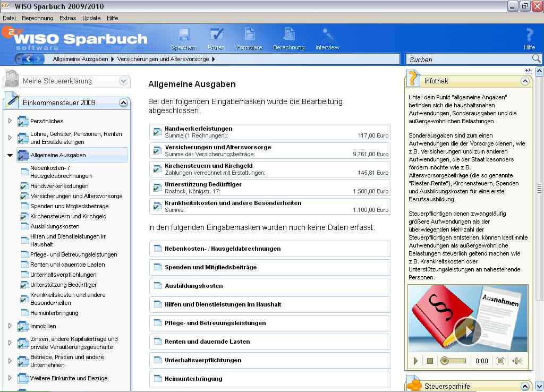Collapse the Einkommensteuer 2009 section
Image resolution: width=544 pixels, height=392 pixels.
(124, 103)
